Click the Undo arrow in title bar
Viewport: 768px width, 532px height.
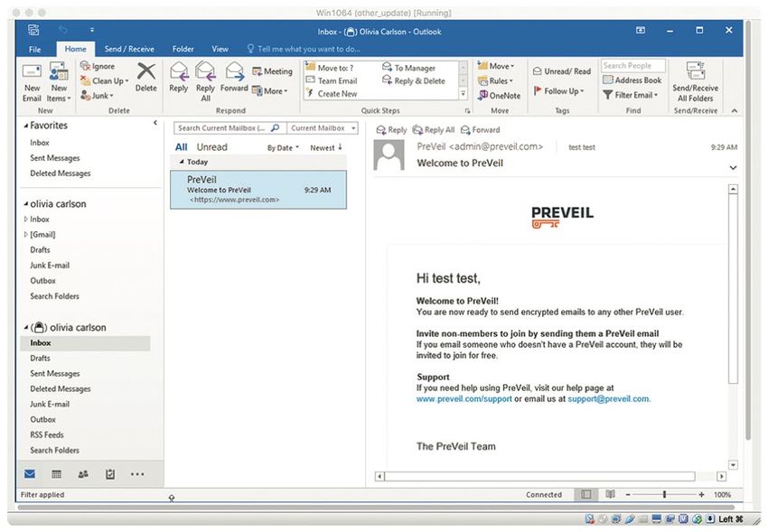click(x=63, y=30)
